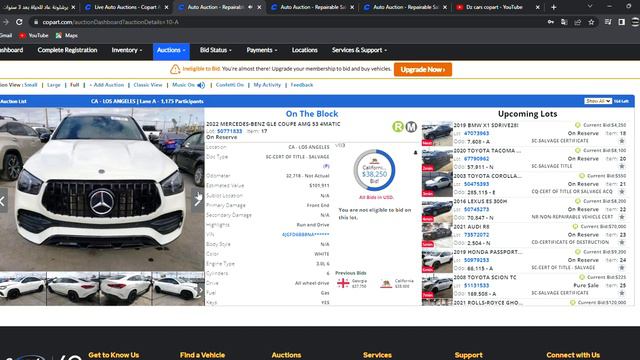Image resolution: width=640 pixels, height=360 pixels.
Task: Toggle Music On speaker icon
Action: 201,85
